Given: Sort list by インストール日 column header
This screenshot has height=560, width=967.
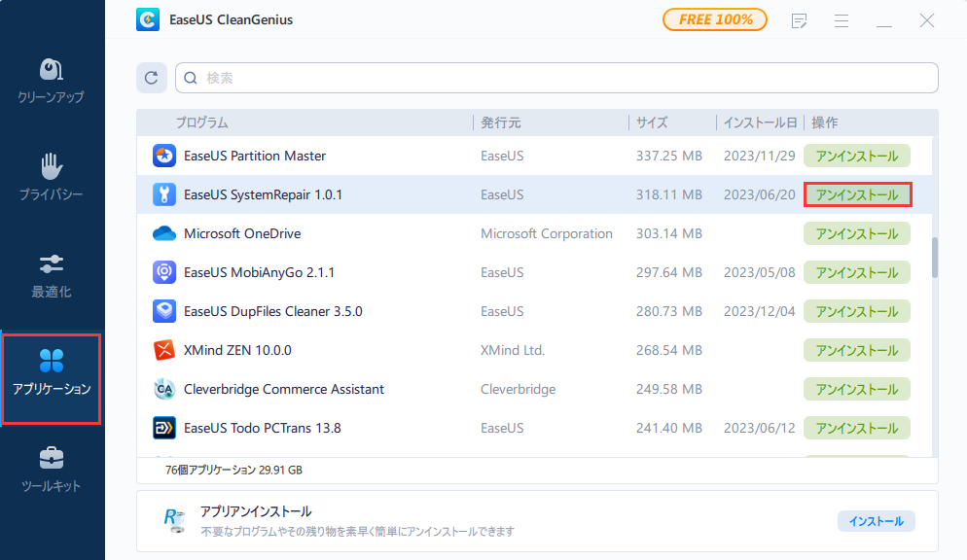Looking at the screenshot, I should (x=760, y=122).
